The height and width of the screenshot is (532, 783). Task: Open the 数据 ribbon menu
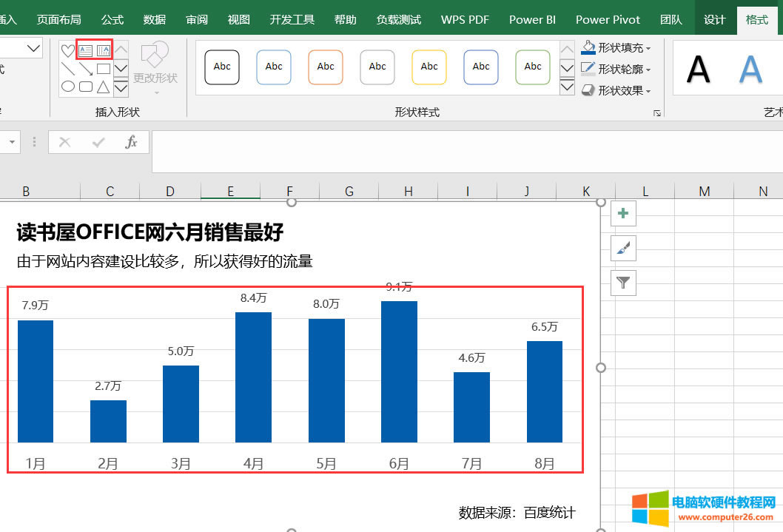point(154,20)
